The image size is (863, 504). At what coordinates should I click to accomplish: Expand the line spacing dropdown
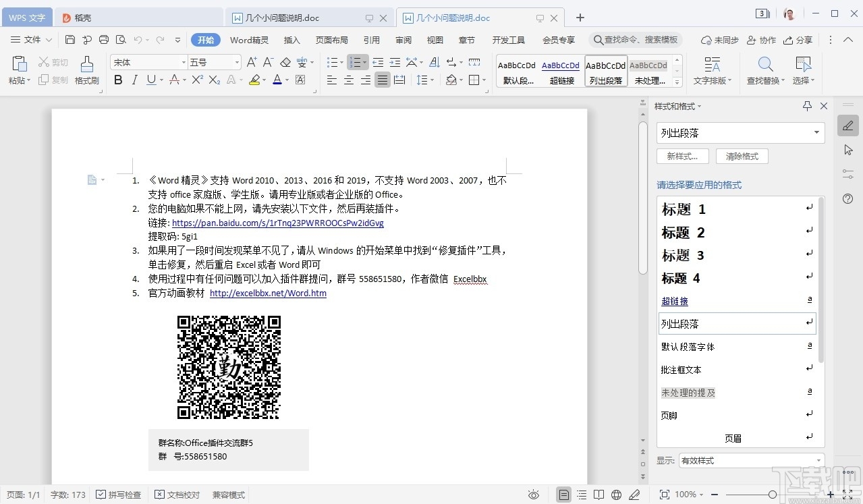pyautogui.click(x=433, y=80)
